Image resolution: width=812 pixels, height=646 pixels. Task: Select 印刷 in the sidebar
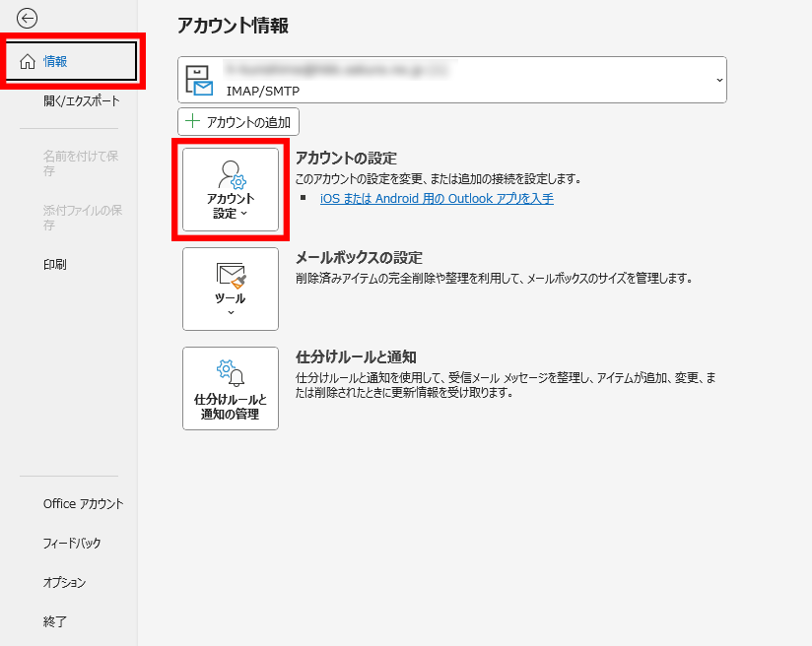55,264
